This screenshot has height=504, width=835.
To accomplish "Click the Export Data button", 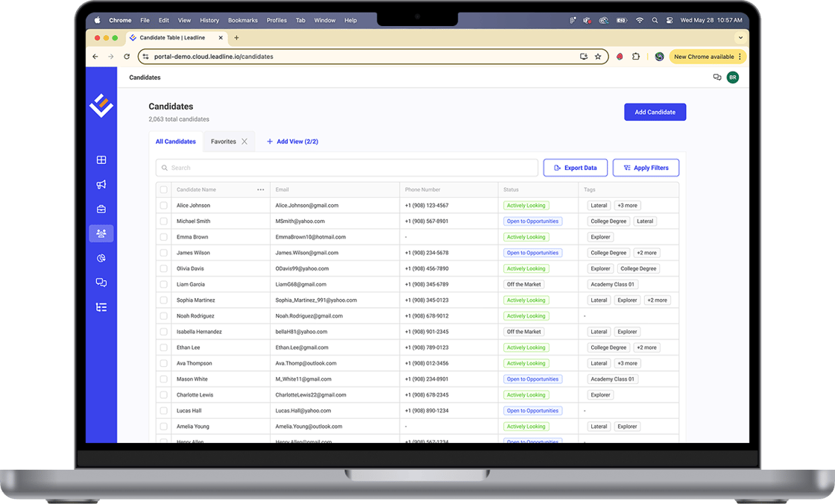I will (x=575, y=167).
